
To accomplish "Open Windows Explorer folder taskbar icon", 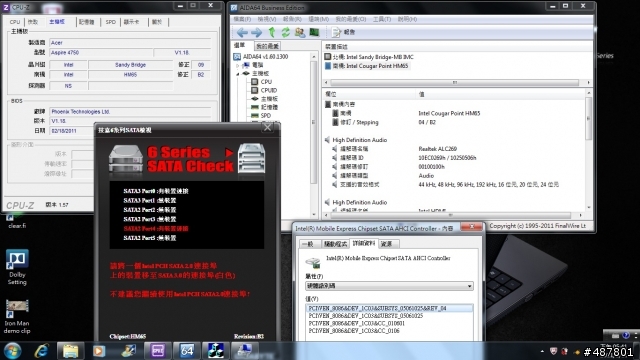I will 70,351.
